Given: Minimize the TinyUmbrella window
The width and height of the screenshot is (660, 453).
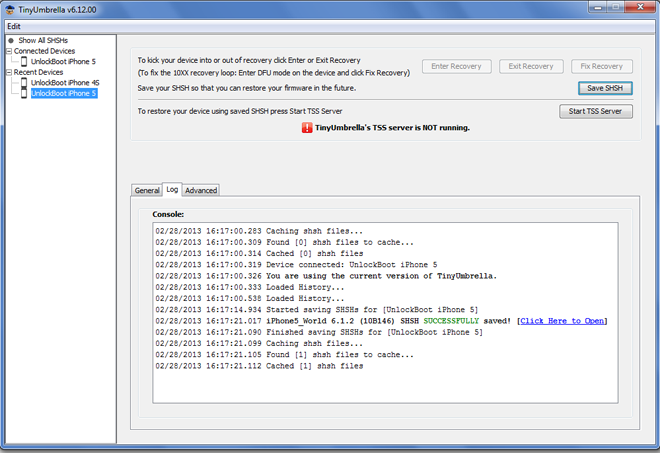Looking at the screenshot, I should (x=597, y=7).
